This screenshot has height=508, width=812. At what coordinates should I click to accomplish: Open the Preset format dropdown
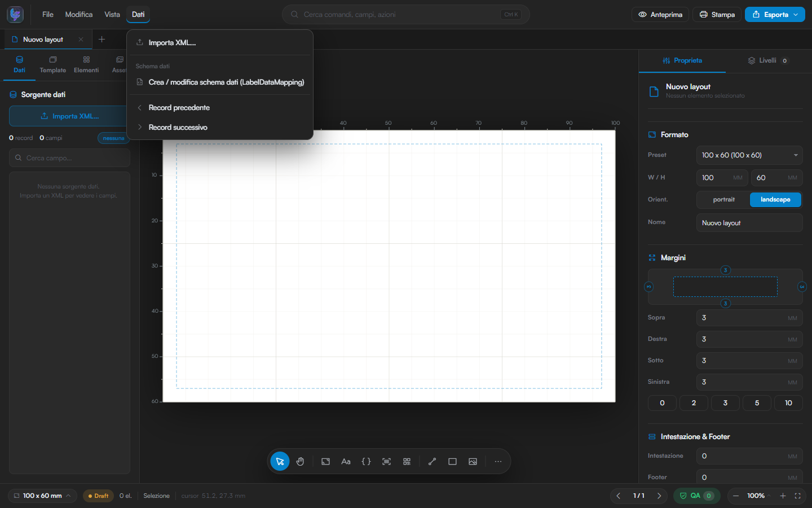[749, 155]
